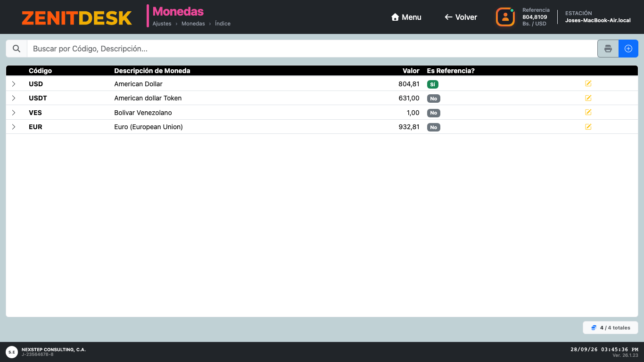644x362 pixels.
Task: Edit the USD currency row
Action: [x=588, y=83]
